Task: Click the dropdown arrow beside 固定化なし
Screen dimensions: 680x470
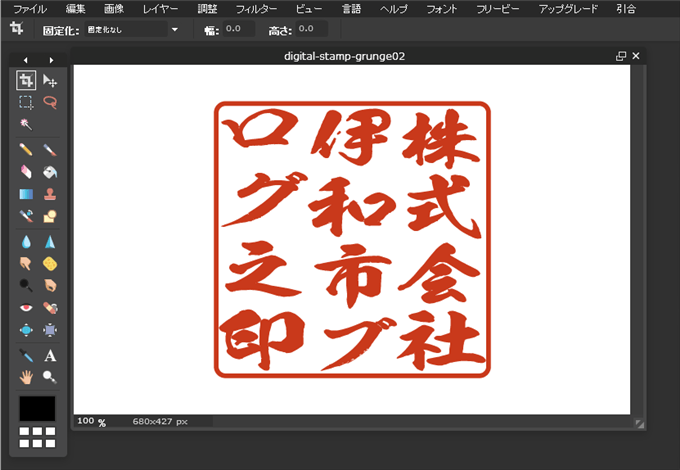Action: pos(175,29)
